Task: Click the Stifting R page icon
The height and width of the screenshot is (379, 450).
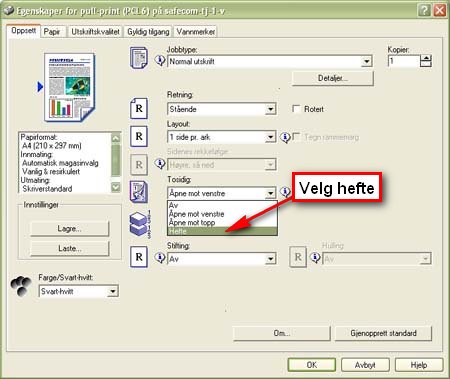Action: [139, 257]
